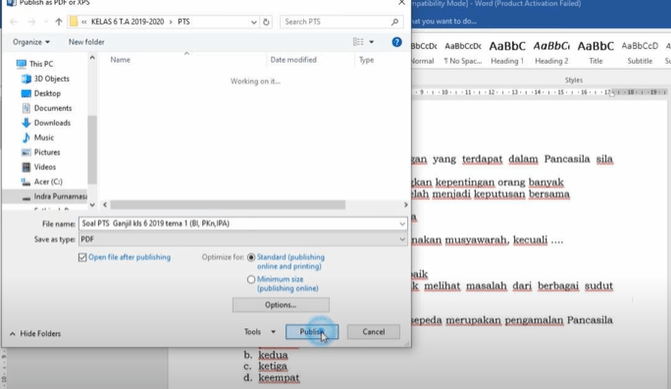Click answer option 'kedua' in document
This screenshot has height=389, width=671.
tap(273, 355)
